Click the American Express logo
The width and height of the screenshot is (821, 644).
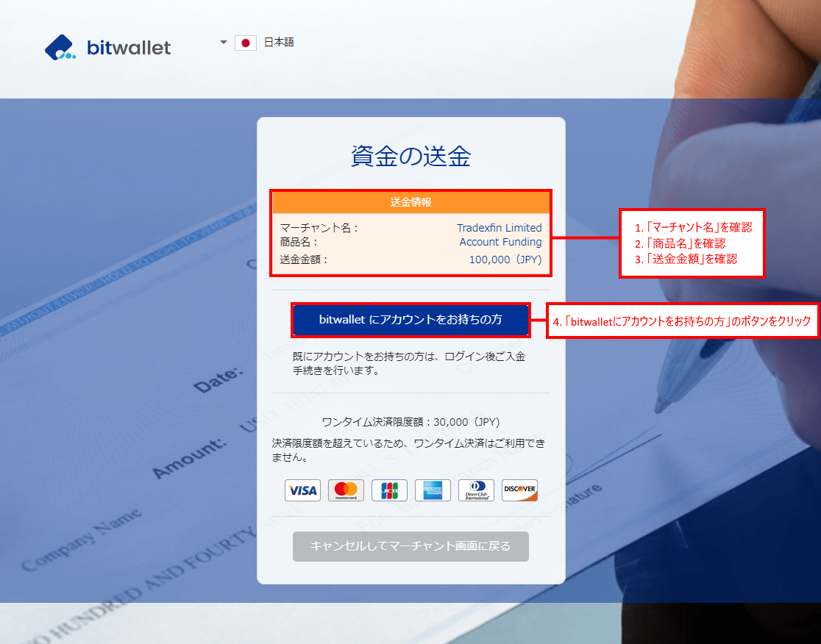433,490
